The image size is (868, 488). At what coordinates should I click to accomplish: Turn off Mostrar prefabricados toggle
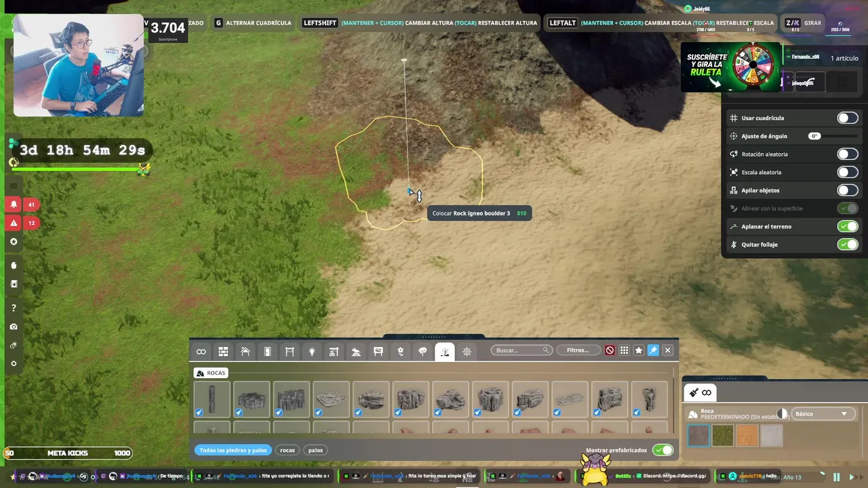tap(663, 450)
